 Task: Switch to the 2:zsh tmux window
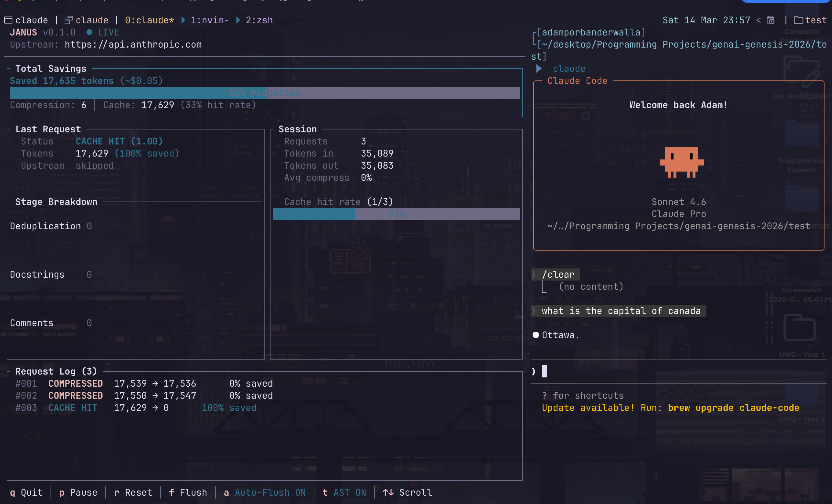pos(259,20)
